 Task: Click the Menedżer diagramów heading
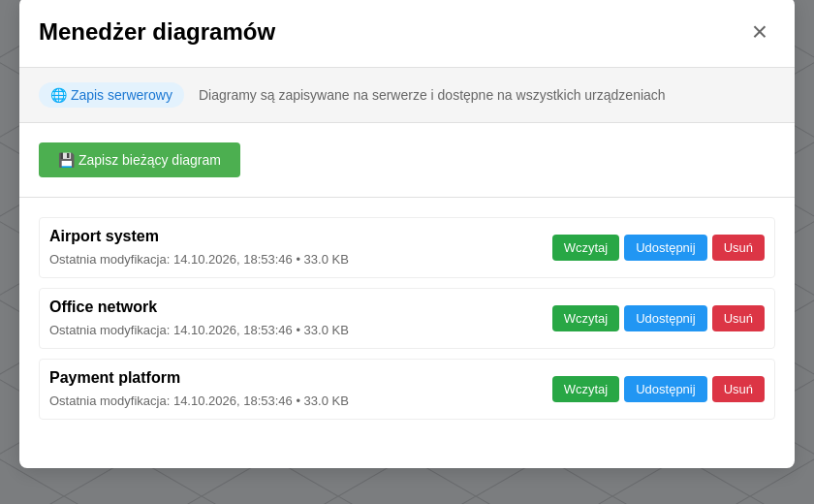tap(157, 32)
